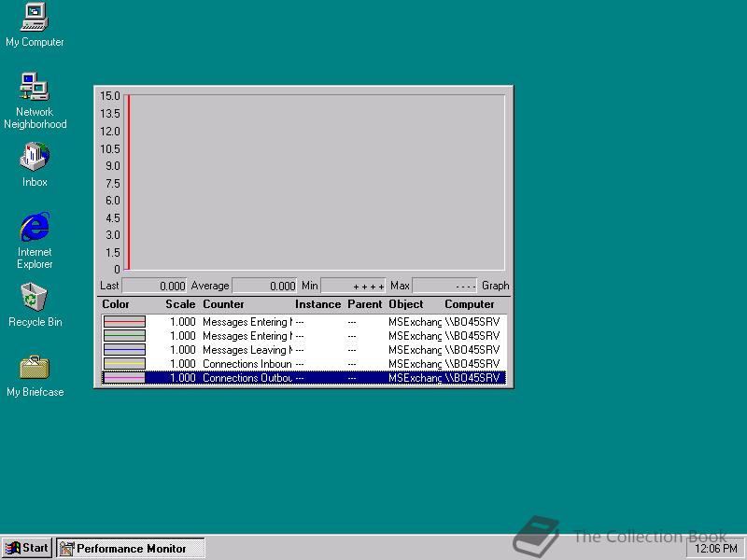Click the Object column header

click(406, 304)
